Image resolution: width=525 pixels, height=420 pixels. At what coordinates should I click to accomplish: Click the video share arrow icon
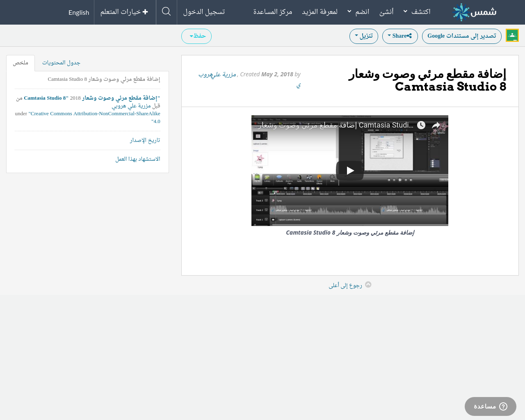[436, 125]
